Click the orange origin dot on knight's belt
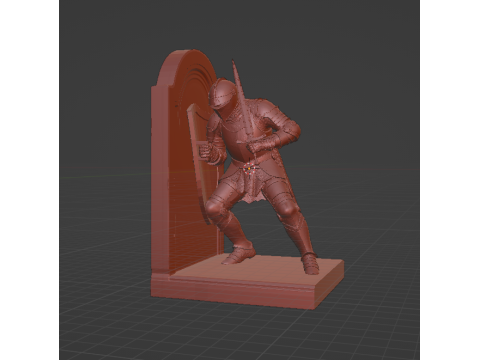480x360 pixels. 249,169
